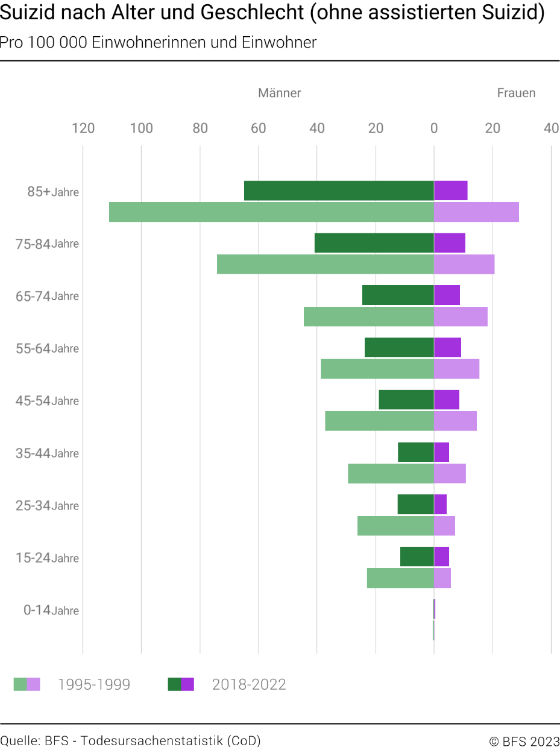Click the light purple 85+ Jahre women bar
The image size is (560, 747).
pos(476,212)
